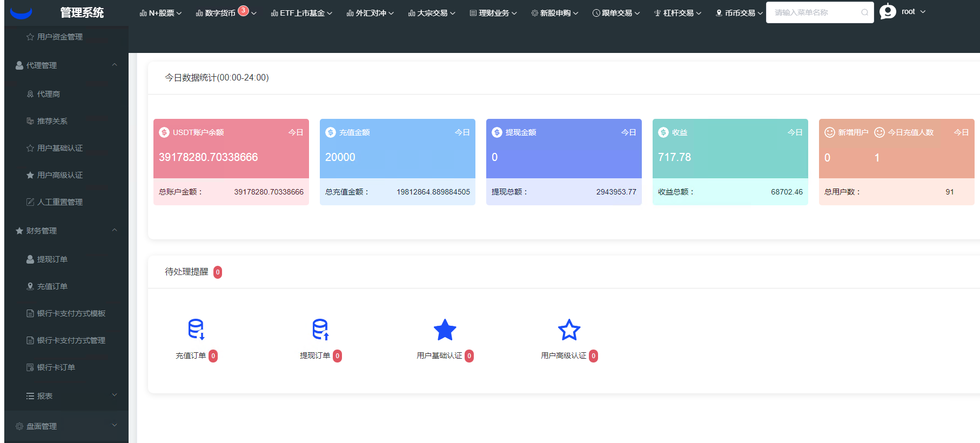Click the search magnifier icon
The image size is (980, 443).
click(864, 12)
